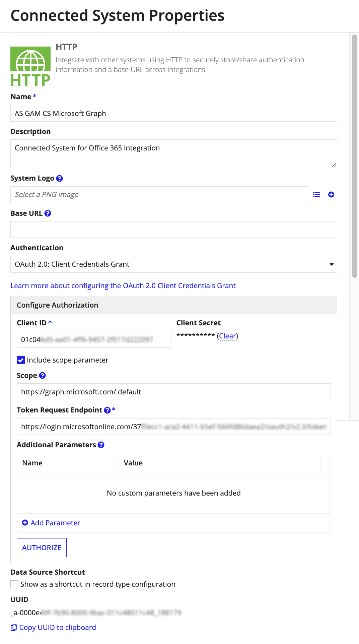Viewport: 359px width, 644px height.
Task: Click the Scope input field
Action: click(174, 392)
